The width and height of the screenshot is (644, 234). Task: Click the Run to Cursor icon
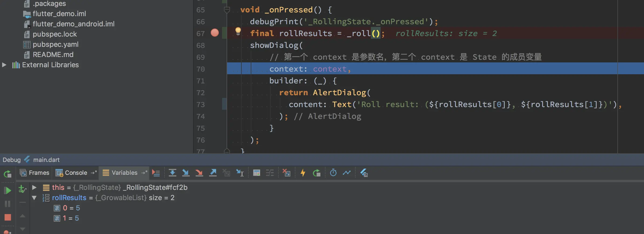pyautogui.click(x=240, y=173)
